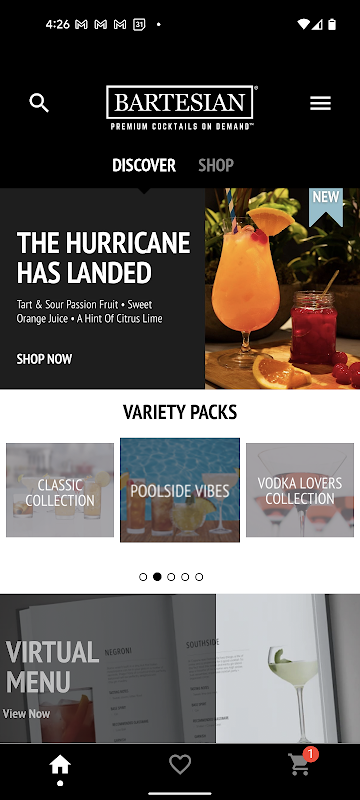The width and height of the screenshot is (360, 800).
Task: Go to the home icon
Action: 60,765
